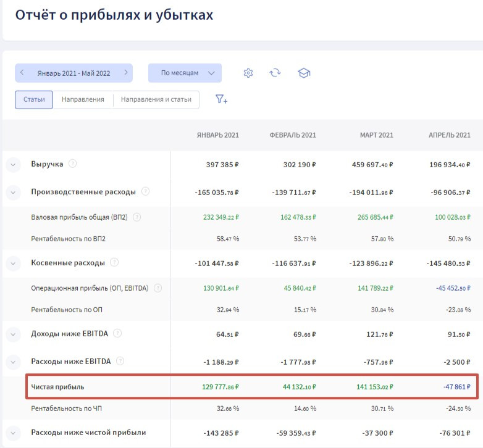Expand the Производственные расходы row
This screenshot has width=483, height=448.
14,192
